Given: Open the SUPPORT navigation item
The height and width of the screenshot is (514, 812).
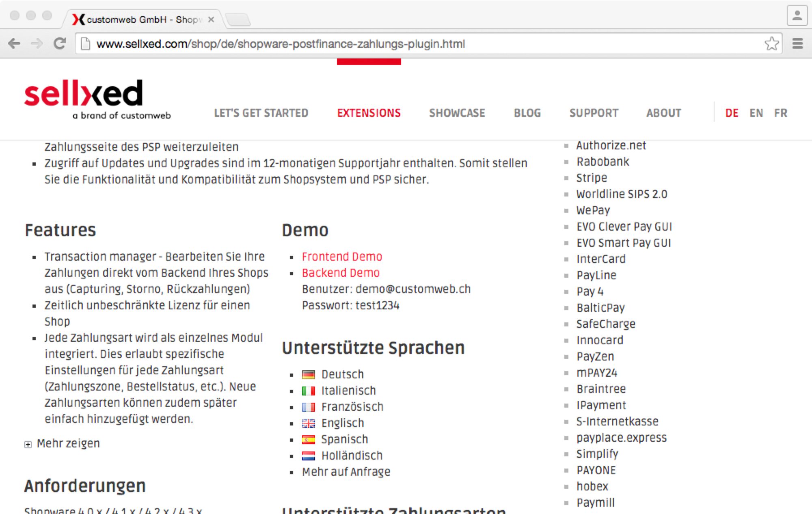Looking at the screenshot, I should [594, 113].
